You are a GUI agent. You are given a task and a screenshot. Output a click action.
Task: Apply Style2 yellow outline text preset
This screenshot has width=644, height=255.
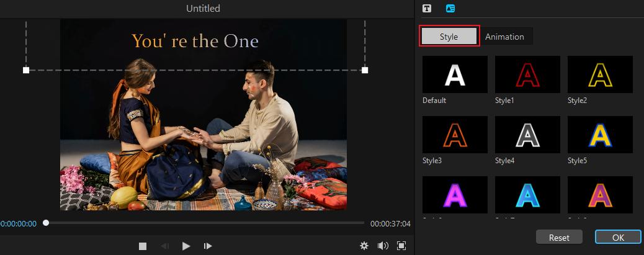point(600,74)
